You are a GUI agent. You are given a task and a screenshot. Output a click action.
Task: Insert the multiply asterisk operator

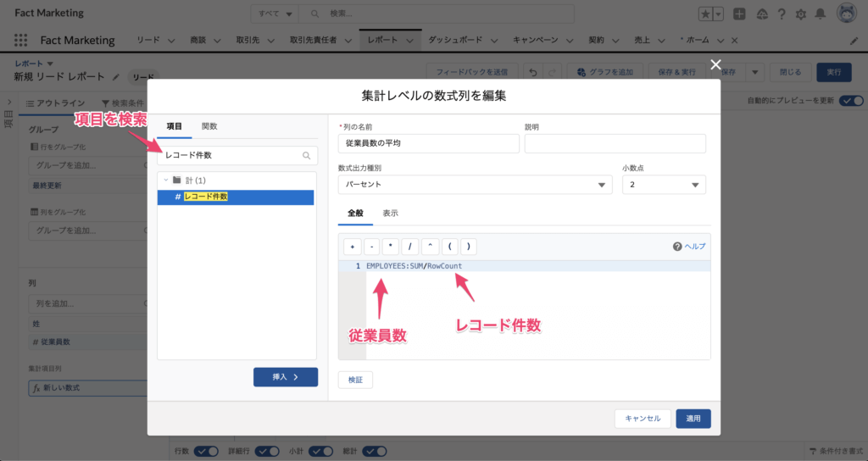click(390, 247)
